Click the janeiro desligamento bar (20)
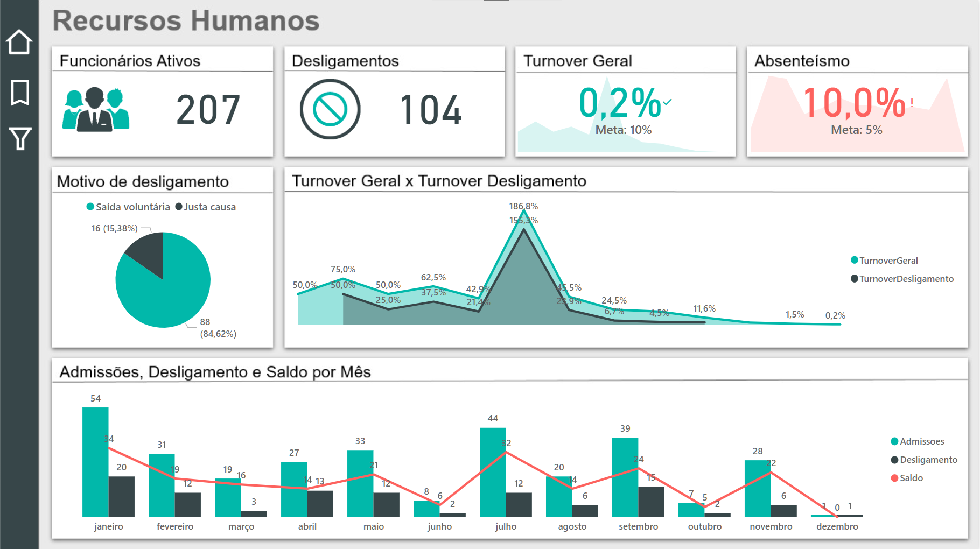This screenshot has height=549, width=980. point(122,496)
